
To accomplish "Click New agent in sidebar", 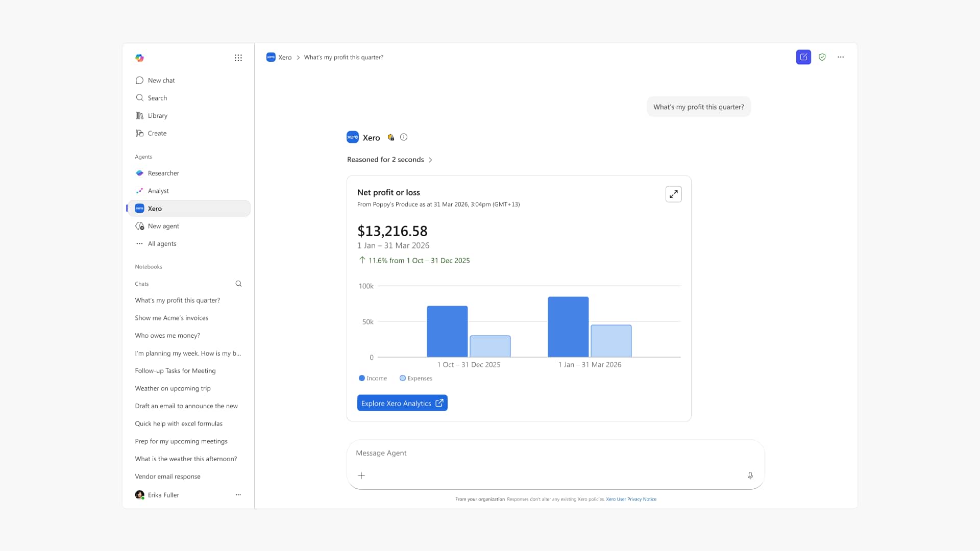I will point(189,226).
